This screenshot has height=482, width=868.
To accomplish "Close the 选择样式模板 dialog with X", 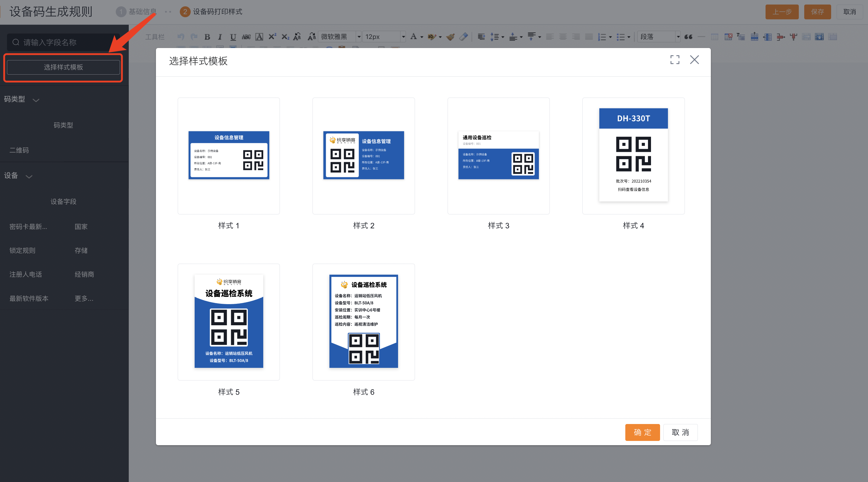I will [694, 60].
